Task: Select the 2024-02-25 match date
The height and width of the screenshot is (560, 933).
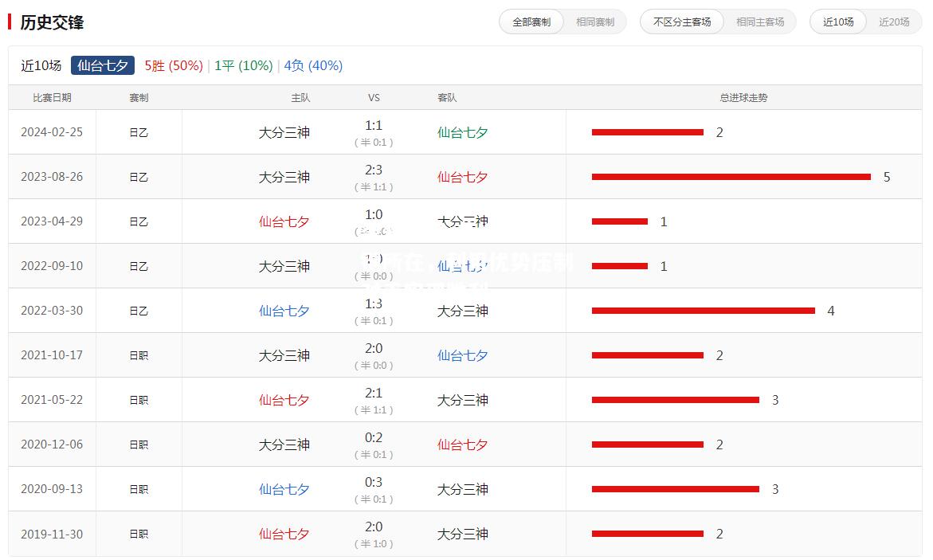Action: pos(52,132)
